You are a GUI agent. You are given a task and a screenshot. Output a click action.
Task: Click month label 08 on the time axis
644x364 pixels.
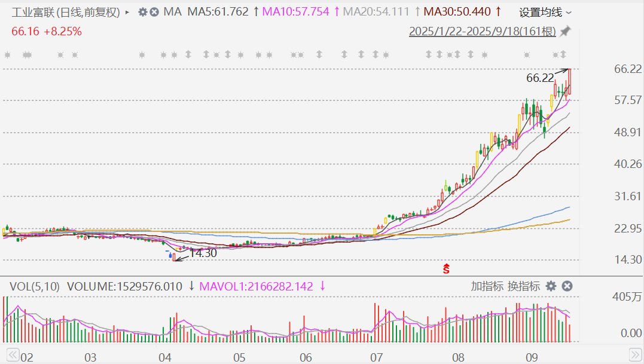[459, 357]
